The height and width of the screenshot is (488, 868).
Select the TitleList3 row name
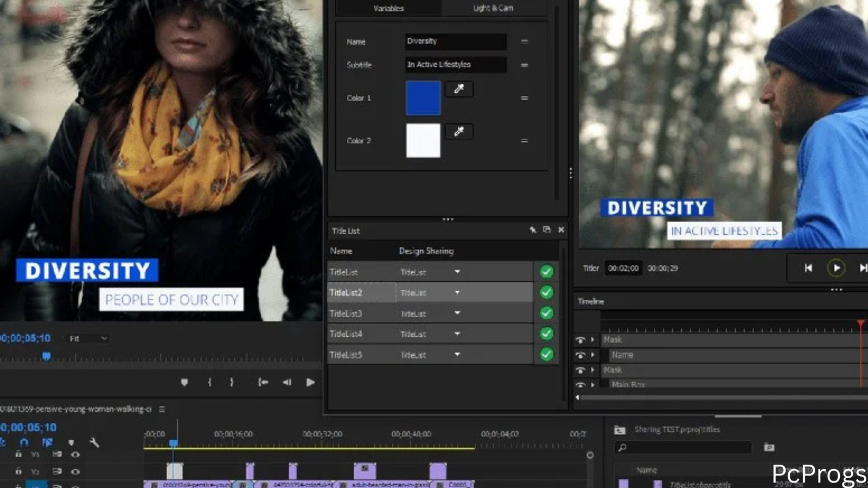coord(346,313)
